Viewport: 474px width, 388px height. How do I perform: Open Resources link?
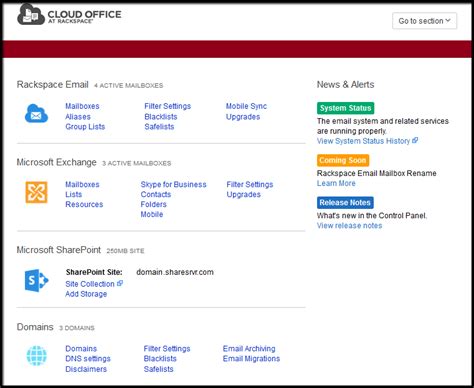coord(84,204)
